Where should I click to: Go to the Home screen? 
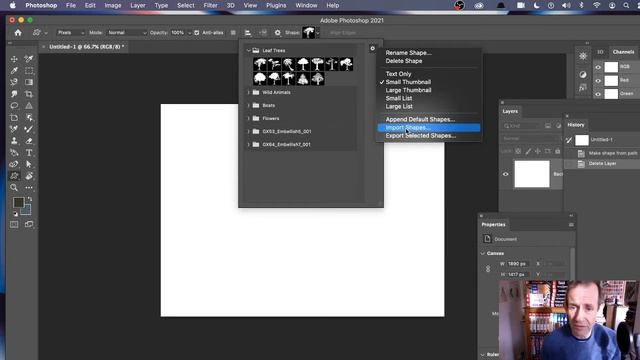(x=18, y=33)
